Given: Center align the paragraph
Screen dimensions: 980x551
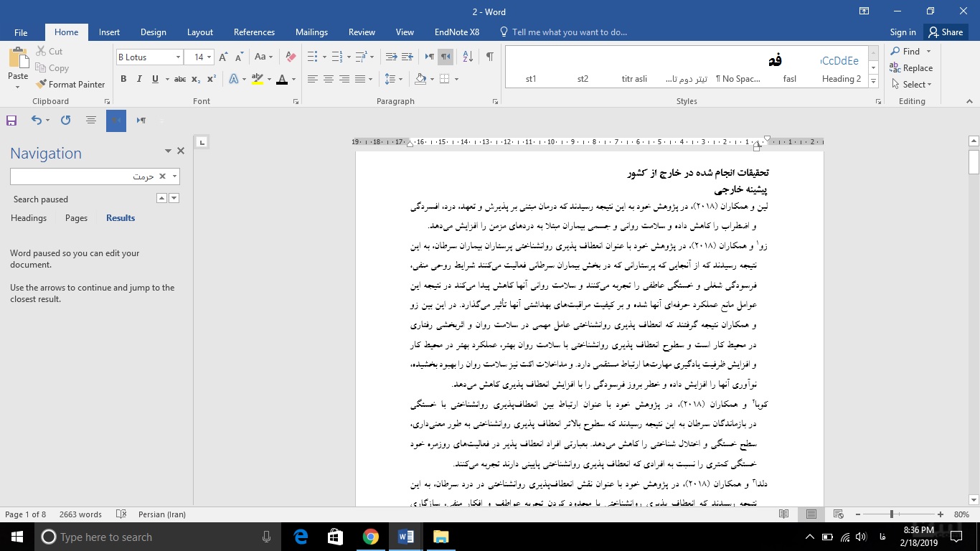Looking at the screenshot, I should 329,79.
